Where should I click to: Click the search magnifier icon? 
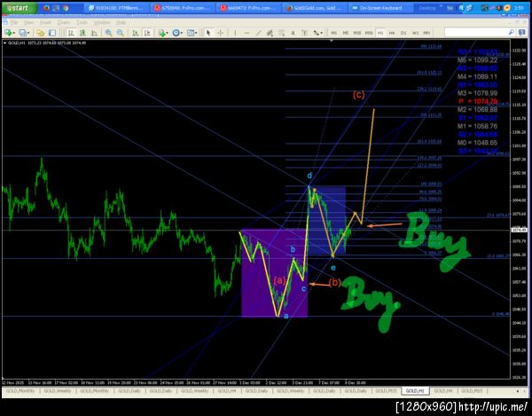[511, 32]
